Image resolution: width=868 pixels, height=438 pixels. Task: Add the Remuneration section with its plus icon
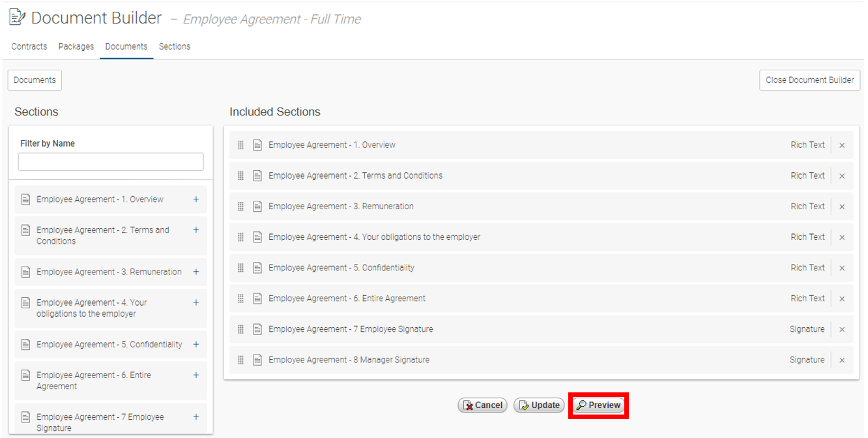tap(195, 272)
